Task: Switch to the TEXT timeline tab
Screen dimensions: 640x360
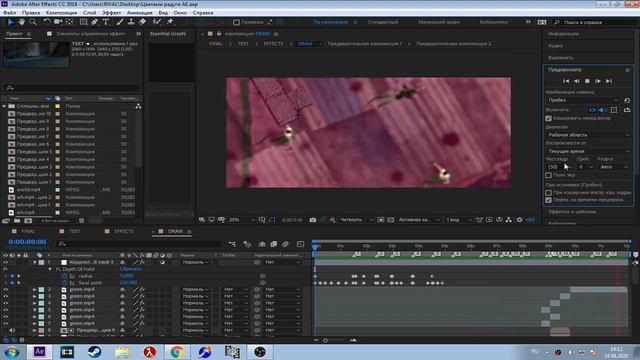Action: click(75, 231)
